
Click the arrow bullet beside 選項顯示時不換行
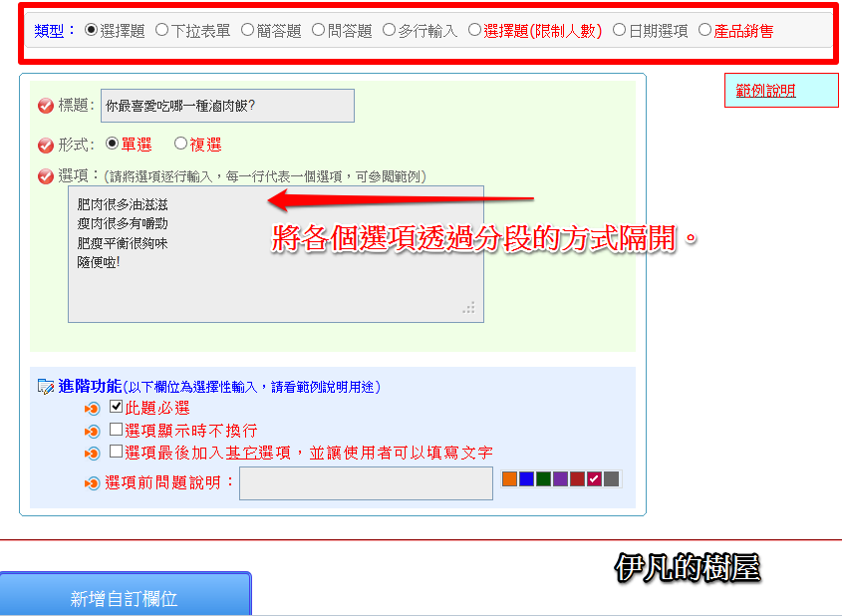point(93,432)
